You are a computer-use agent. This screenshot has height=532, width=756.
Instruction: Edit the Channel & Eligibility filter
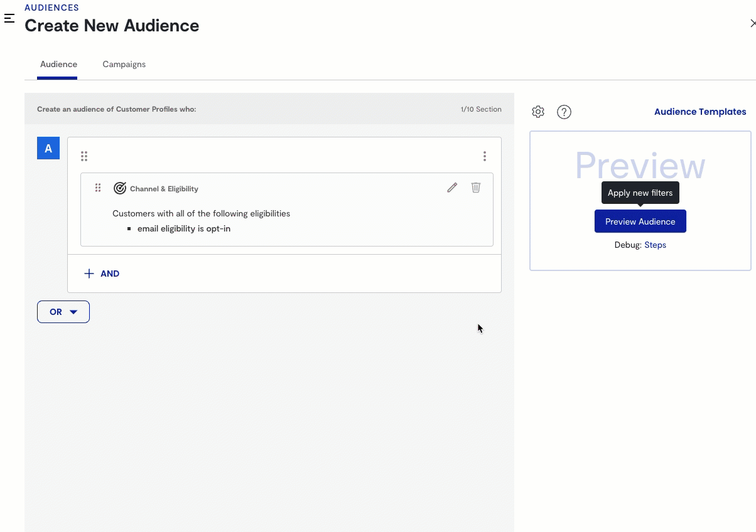(x=452, y=188)
